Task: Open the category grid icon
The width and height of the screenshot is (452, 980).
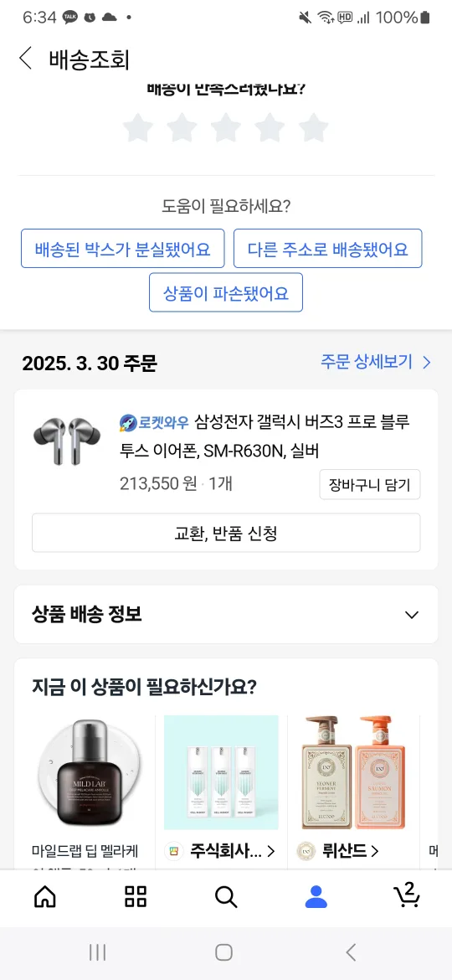Action: point(136,896)
